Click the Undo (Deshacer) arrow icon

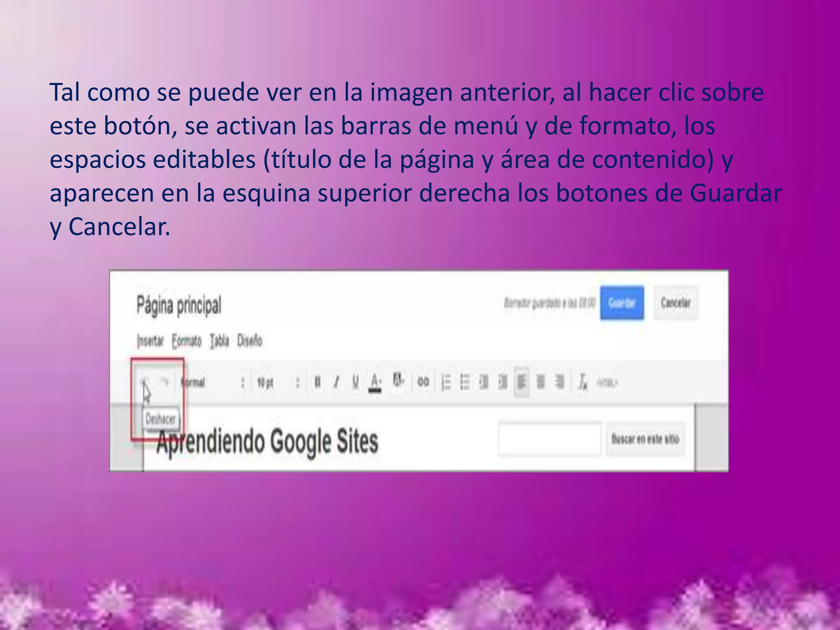coord(144,382)
